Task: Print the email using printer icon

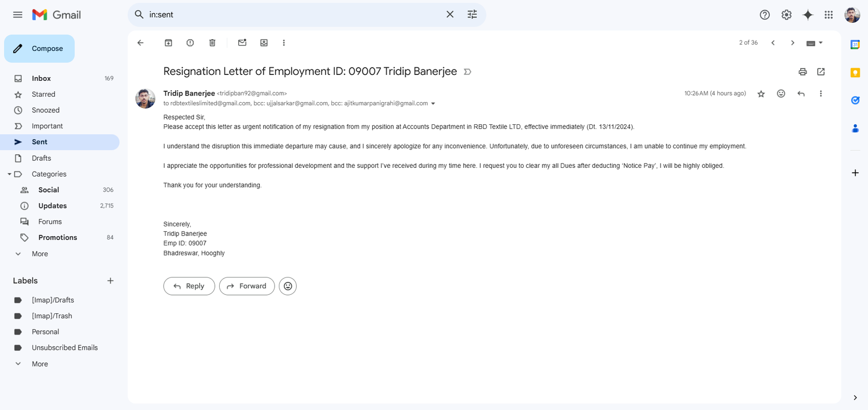Action: tap(802, 72)
